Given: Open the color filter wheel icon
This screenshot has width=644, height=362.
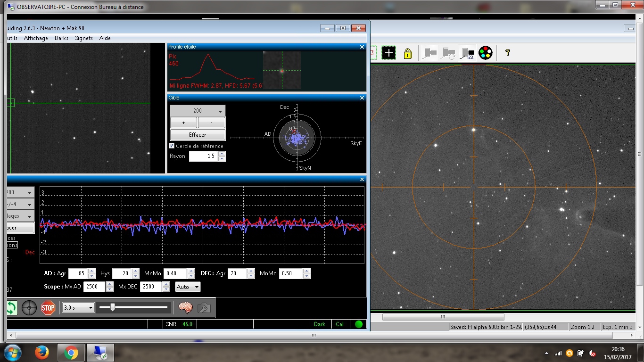Looking at the screenshot, I should point(485,53).
